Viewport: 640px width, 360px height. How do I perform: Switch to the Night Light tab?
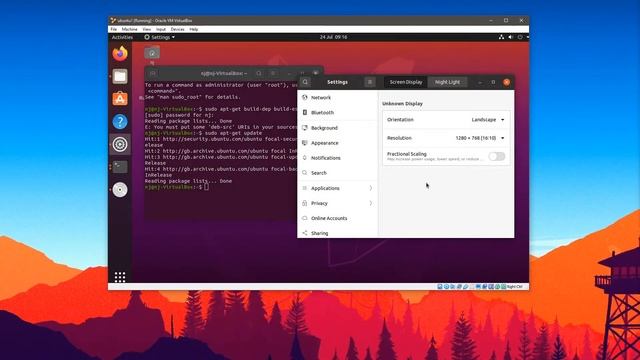[x=447, y=82]
